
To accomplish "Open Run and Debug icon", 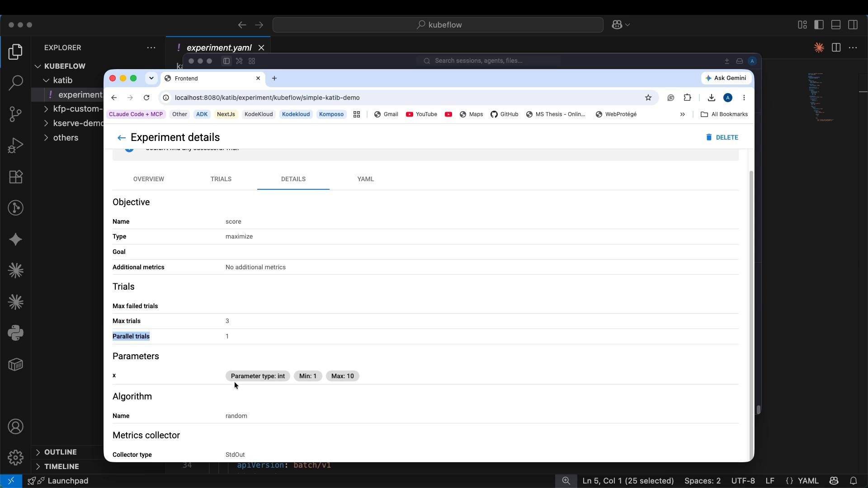I will (16, 145).
